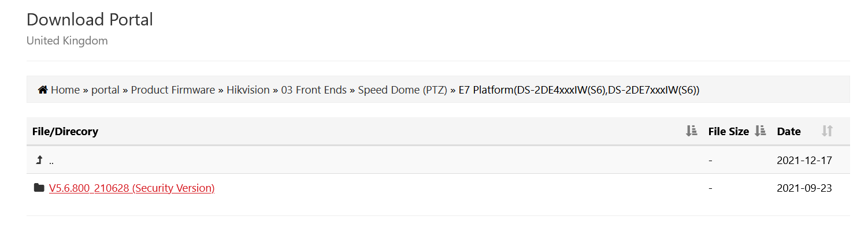Viewport: 868px width, 242px height.
Task: Sort by the File/Direcory column header
Action: [65, 132]
